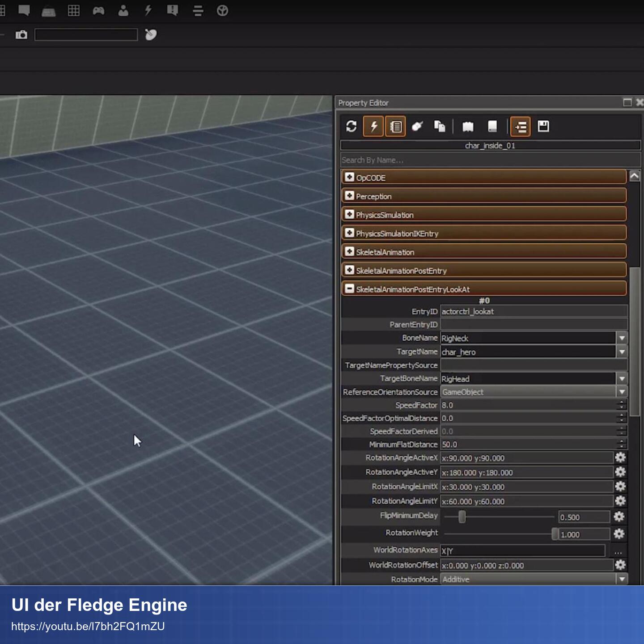Click gear icon next to RotationAngleLimitY

click(x=620, y=500)
